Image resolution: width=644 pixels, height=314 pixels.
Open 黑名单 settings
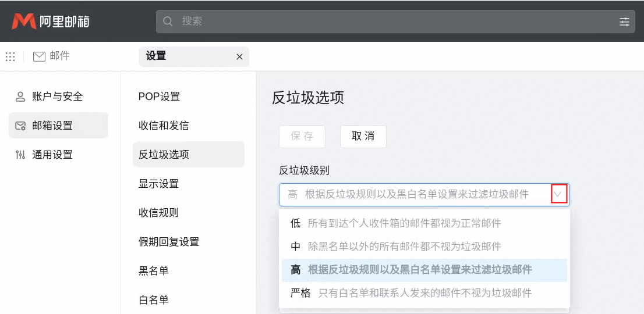tap(154, 271)
